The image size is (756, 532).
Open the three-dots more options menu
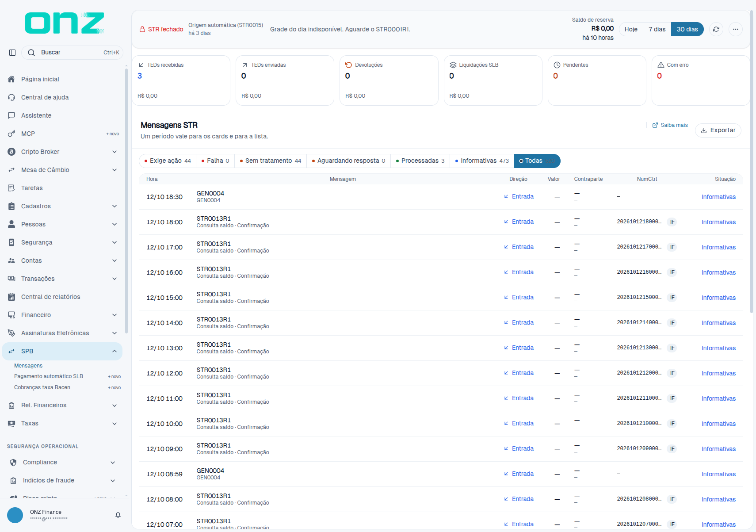point(736,29)
